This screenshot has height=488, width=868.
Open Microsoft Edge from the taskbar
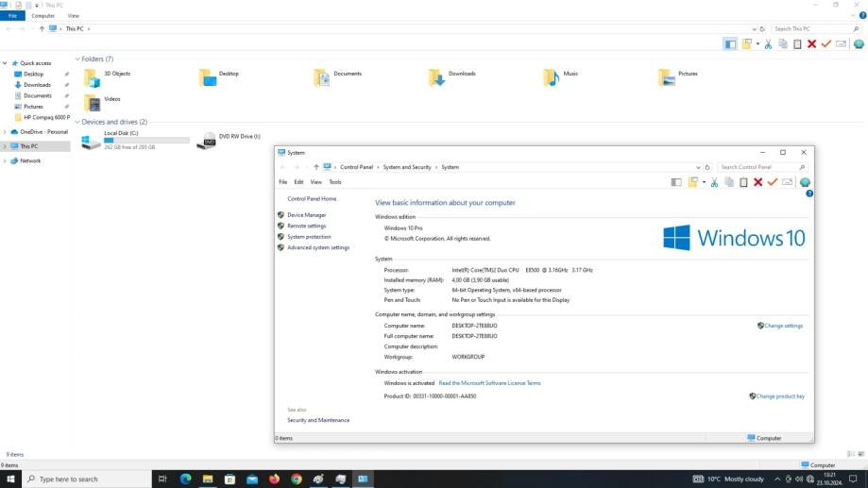(x=185, y=479)
